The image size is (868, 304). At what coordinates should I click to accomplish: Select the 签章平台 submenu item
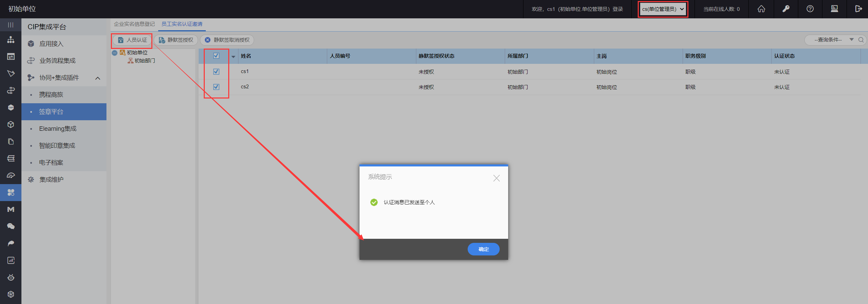coord(64,112)
